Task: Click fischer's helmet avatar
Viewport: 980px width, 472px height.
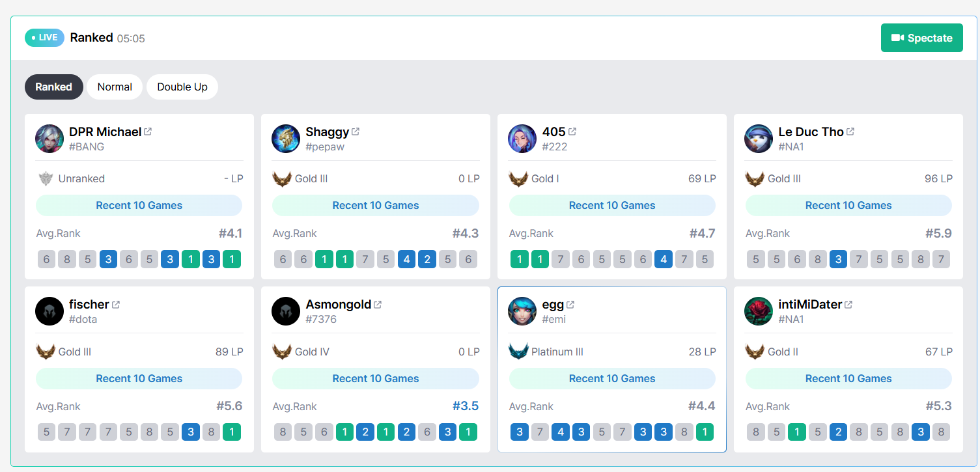Action: click(x=49, y=311)
